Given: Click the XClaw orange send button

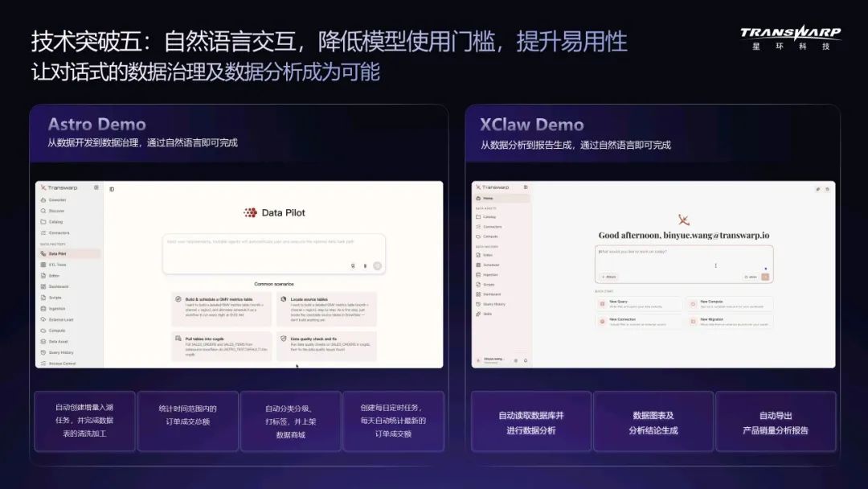Looking at the screenshot, I should (765, 277).
